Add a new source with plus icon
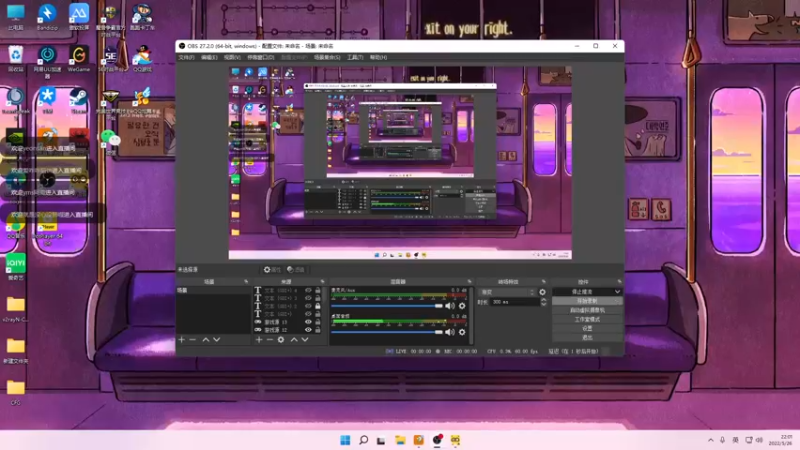The height and width of the screenshot is (450, 800). (259, 339)
